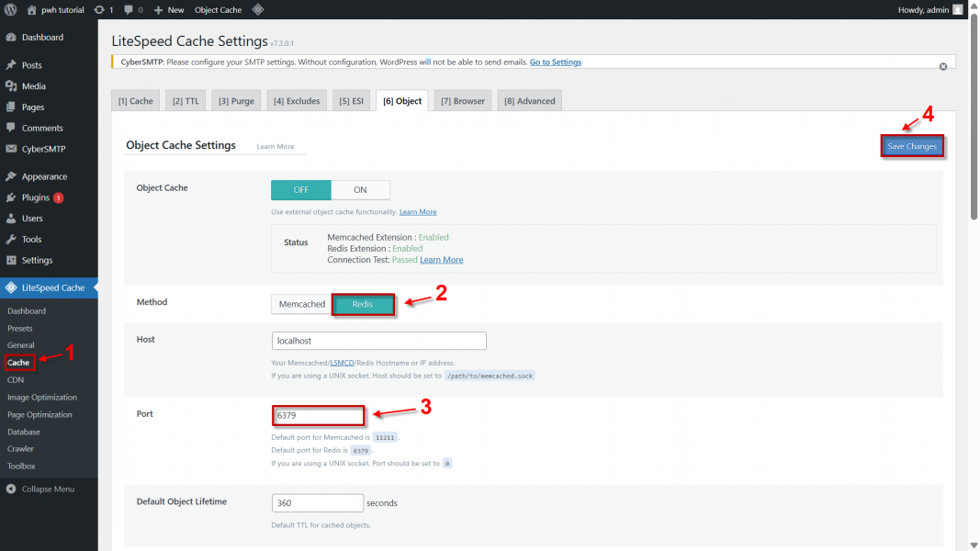Click the 6379 Redis default port code
The height and width of the screenshot is (551, 980).
361,450
